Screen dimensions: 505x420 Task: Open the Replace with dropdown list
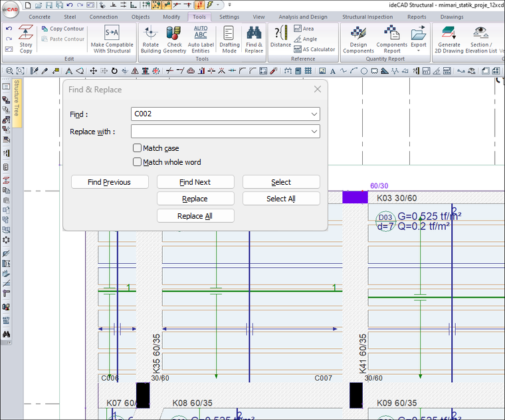coord(314,132)
